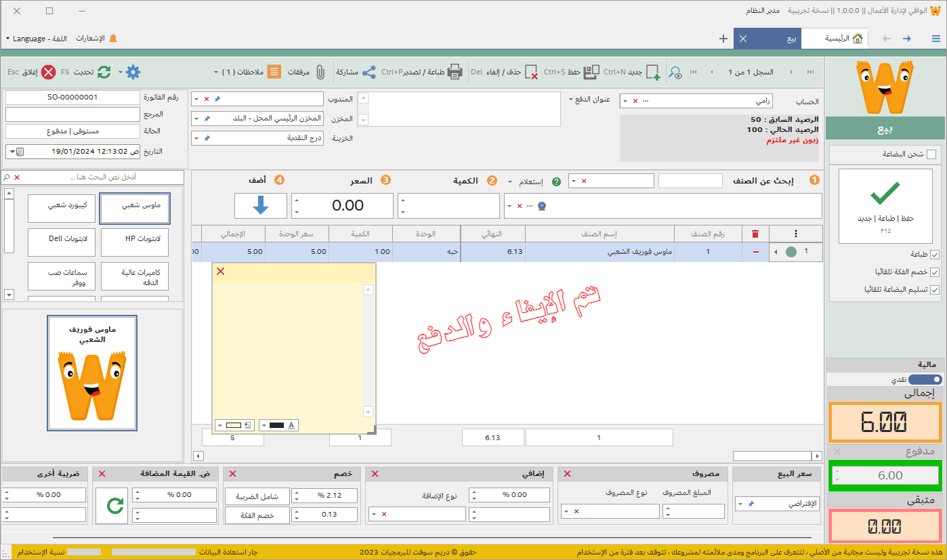The width and height of the screenshot is (947, 560).
Task: Click the Save (حفظ) toolbar icon
Action: pos(591,72)
